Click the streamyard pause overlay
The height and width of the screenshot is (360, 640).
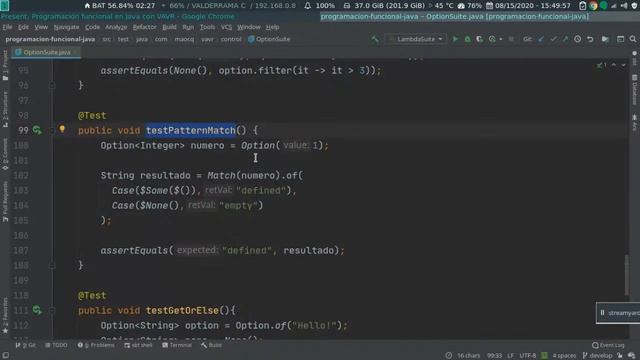(618, 313)
